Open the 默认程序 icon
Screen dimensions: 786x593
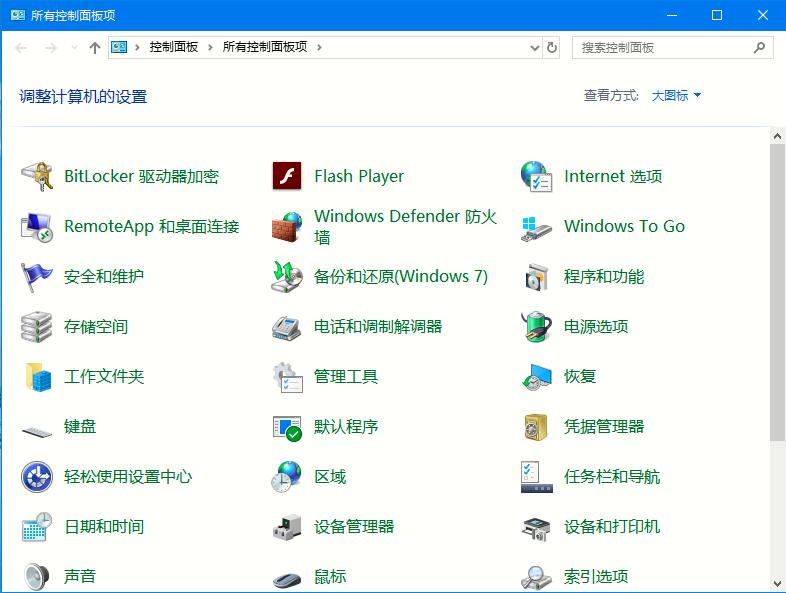[x=287, y=427]
